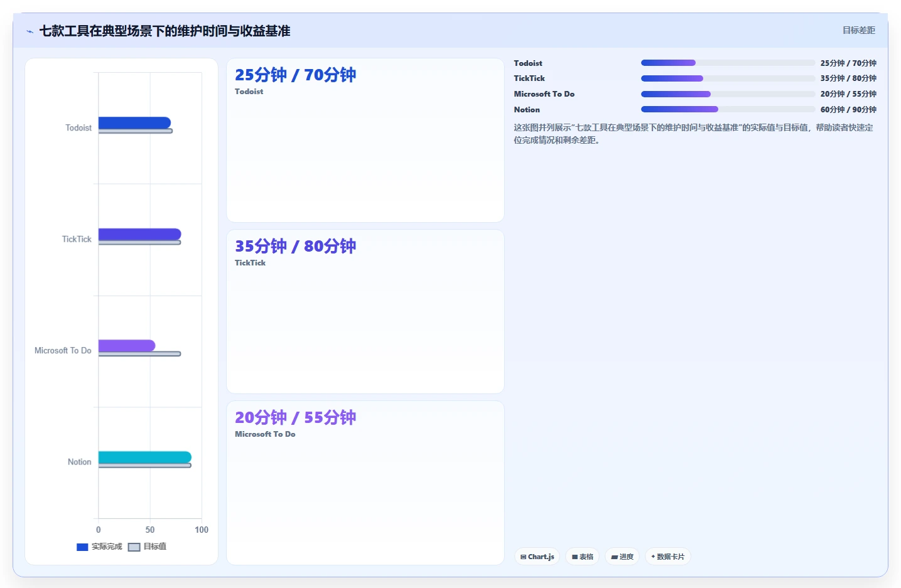
Task: Click the Todoist blue actual bar in the chart
Action: click(x=134, y=123)
